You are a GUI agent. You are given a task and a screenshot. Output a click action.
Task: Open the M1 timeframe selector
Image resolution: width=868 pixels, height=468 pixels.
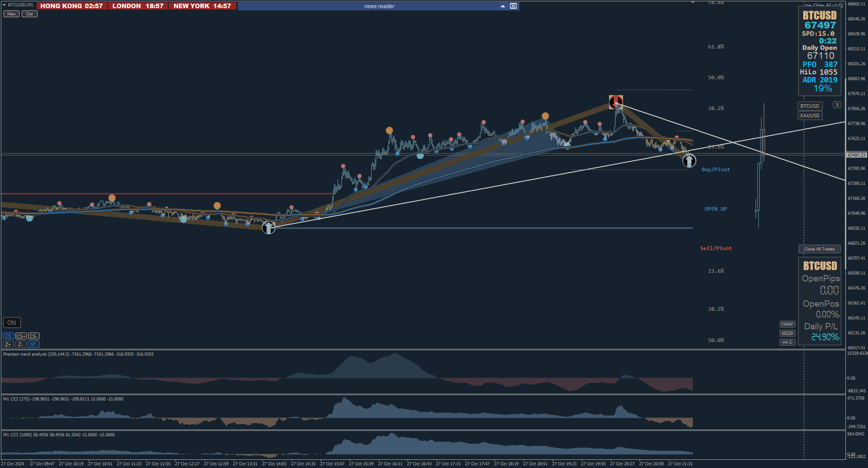tap(34, 344)
